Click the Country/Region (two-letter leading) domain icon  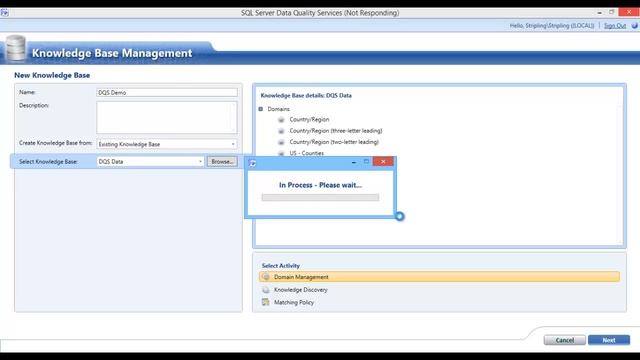(x=281, y=142)
